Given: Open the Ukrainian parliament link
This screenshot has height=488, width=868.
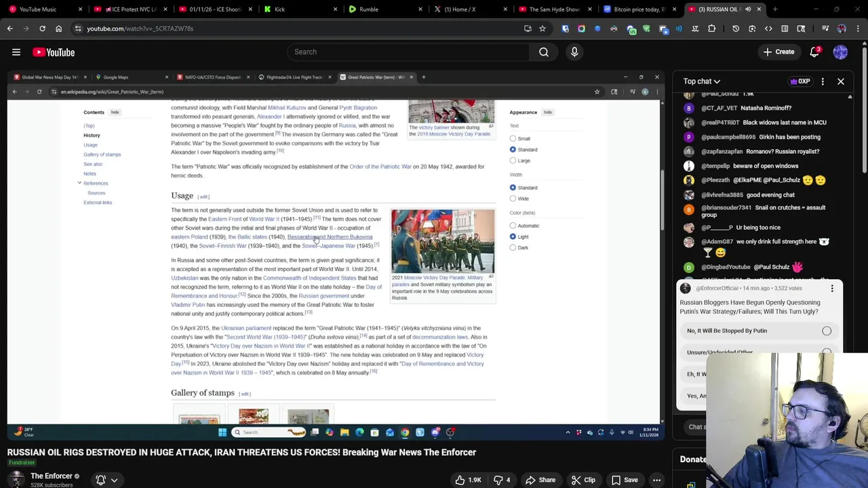Looking at the screenshot, I should click(246, 328).
